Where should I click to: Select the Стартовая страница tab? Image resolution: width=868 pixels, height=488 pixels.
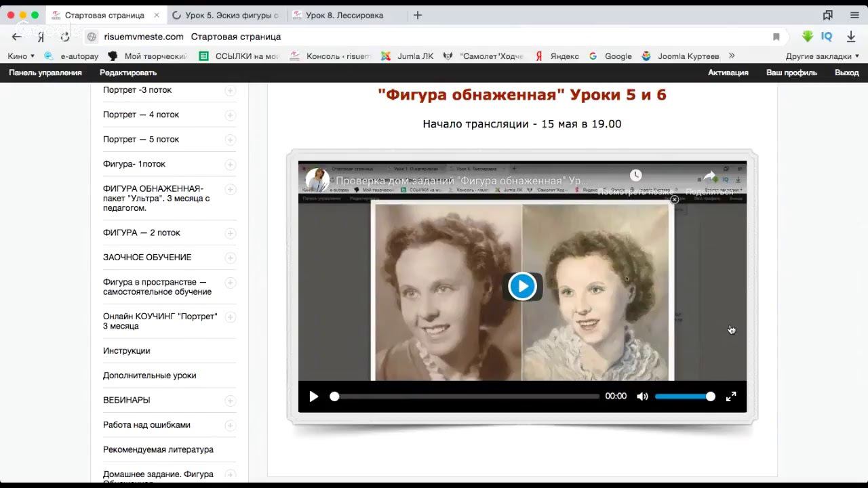[105, 15]
